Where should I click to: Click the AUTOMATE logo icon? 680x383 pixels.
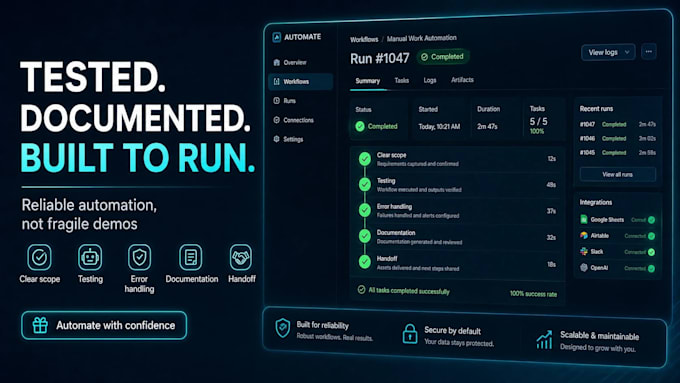tap(277, 37)
